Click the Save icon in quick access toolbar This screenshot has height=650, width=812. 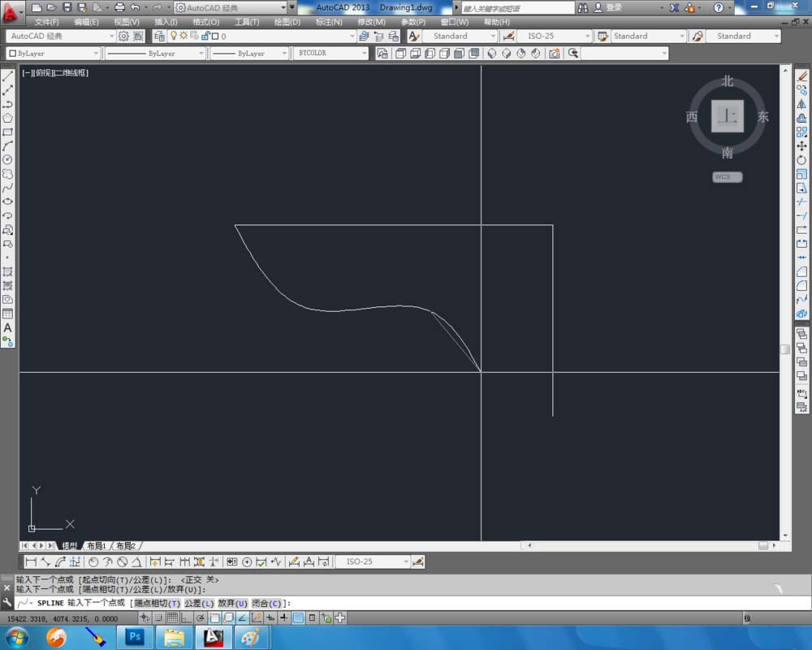[67, 7]
